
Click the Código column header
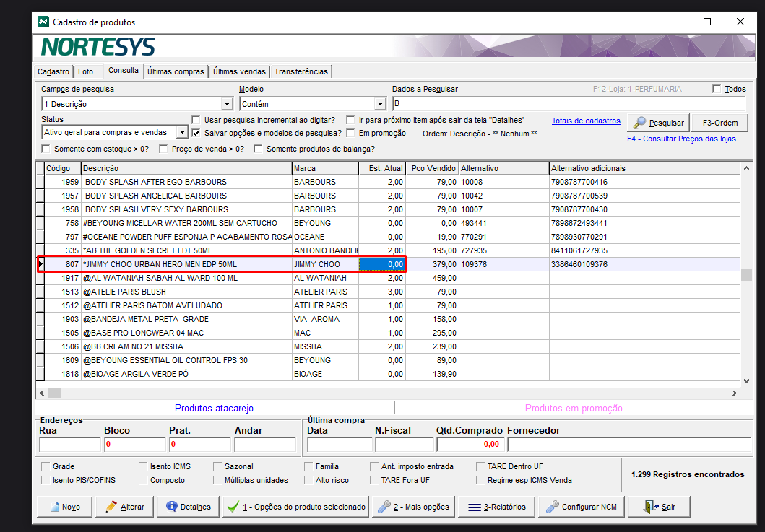[x=62, y=168]
